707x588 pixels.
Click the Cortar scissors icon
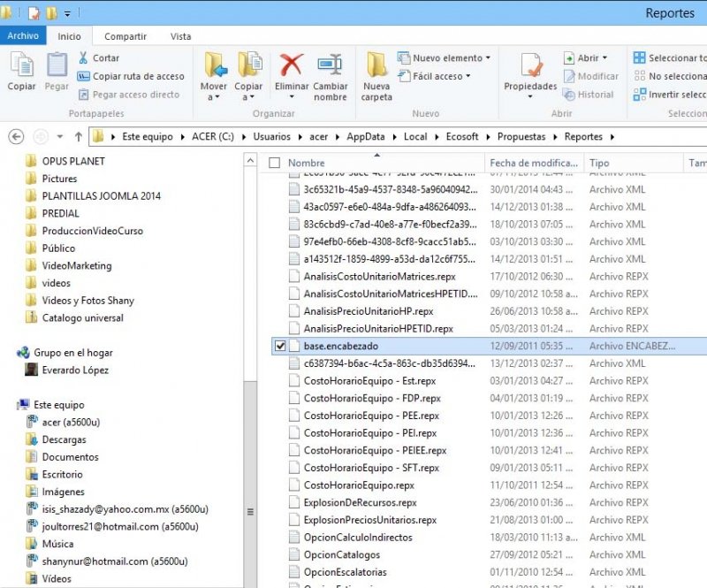(x=84, y=58)
